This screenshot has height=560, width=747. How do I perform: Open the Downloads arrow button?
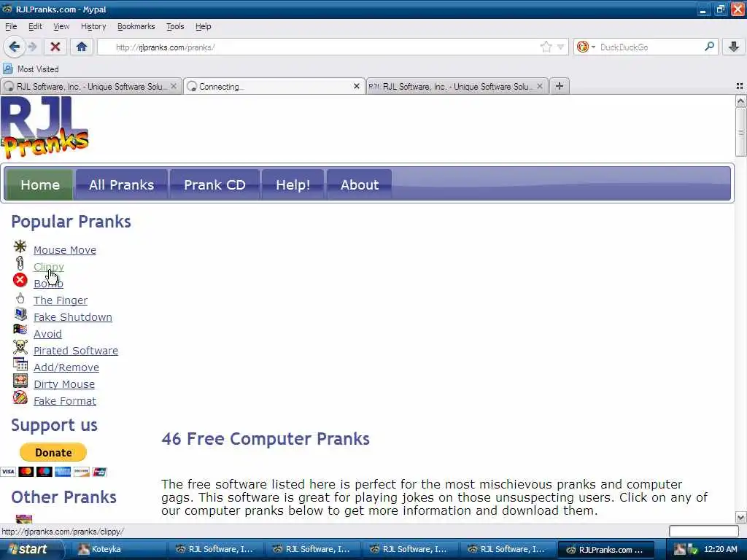tap(734, 47)
